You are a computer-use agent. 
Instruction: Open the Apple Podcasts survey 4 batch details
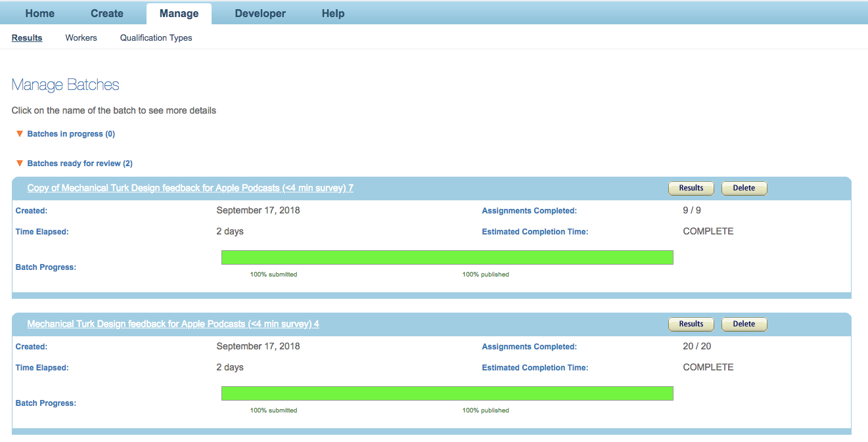[x=172, y=323]
